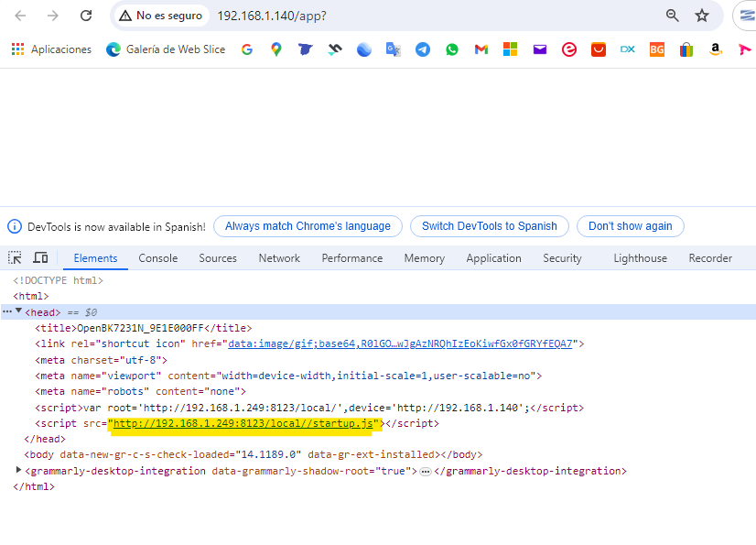Open the blue Spain map bookmark
This screenshot has width=756, height=545.
coord(305,49)
